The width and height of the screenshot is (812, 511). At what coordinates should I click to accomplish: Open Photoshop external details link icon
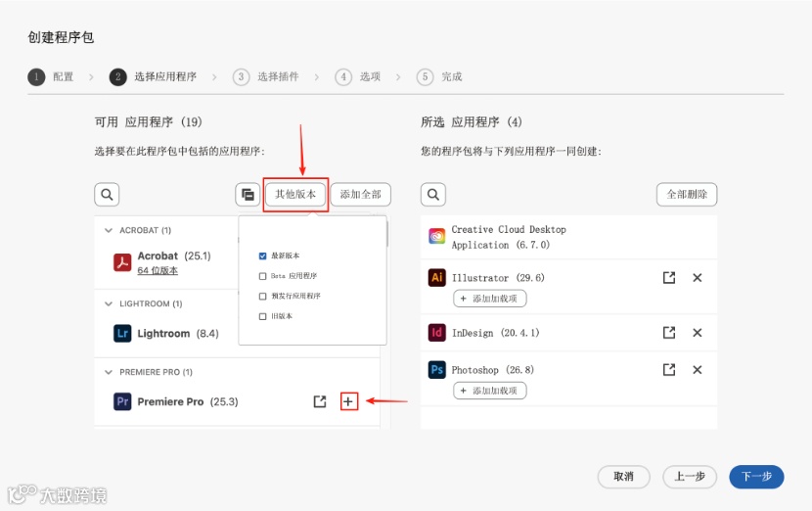669,369
